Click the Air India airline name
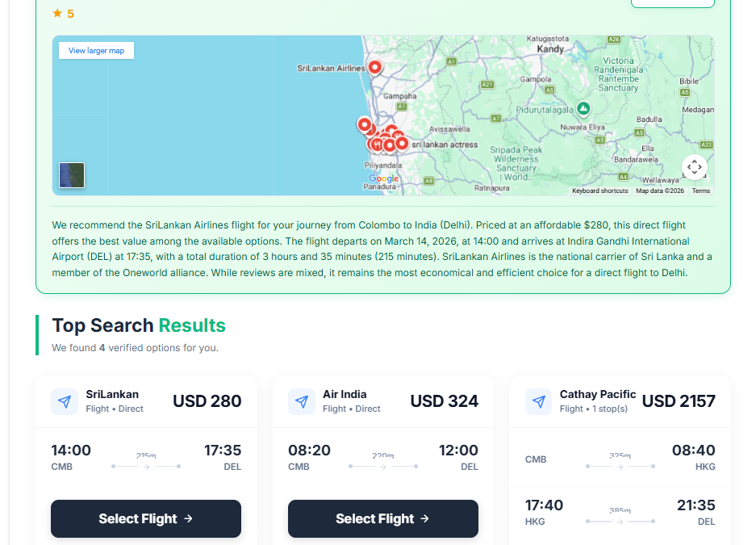 pyautogui.click(x=345, y=395)
